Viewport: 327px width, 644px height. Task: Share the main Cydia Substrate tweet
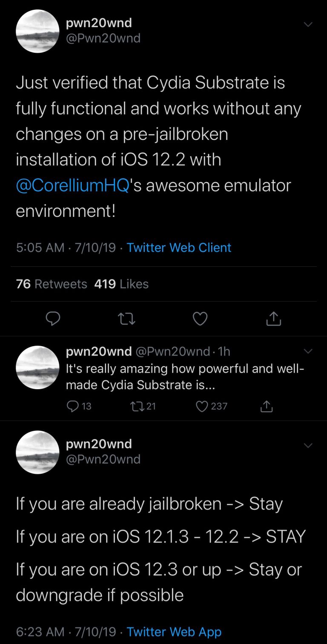pos(274,319)
